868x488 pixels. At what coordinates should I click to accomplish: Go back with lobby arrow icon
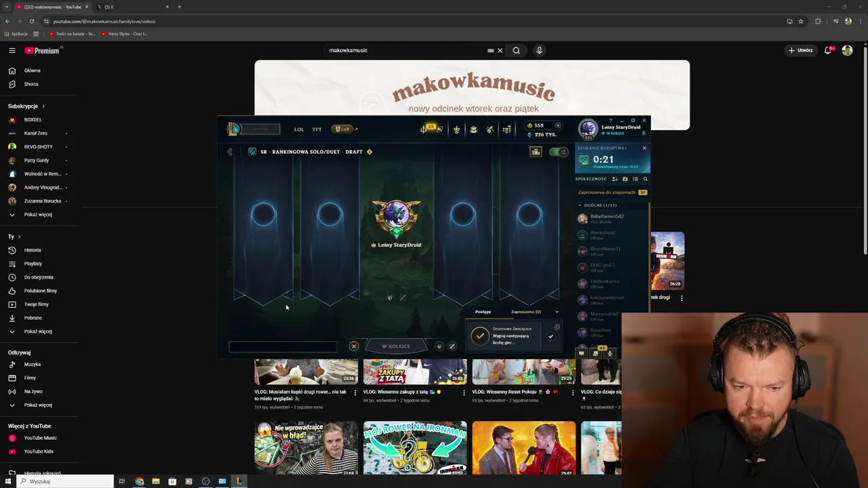[230, 152]
